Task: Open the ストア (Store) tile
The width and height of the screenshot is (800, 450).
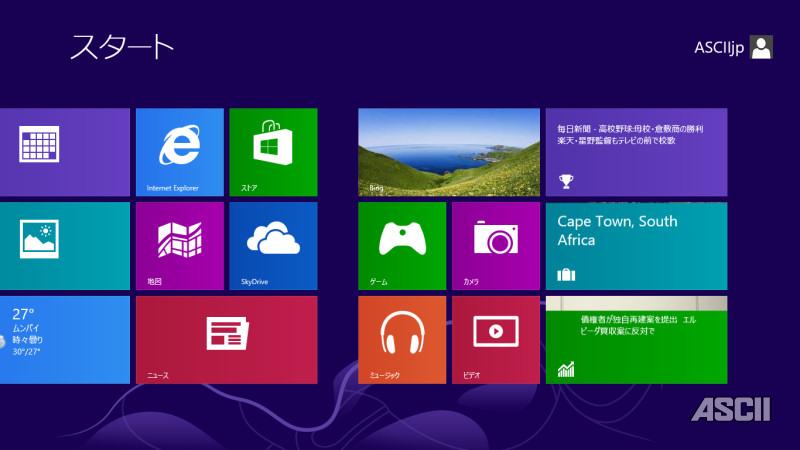Action: coord(273,152)
